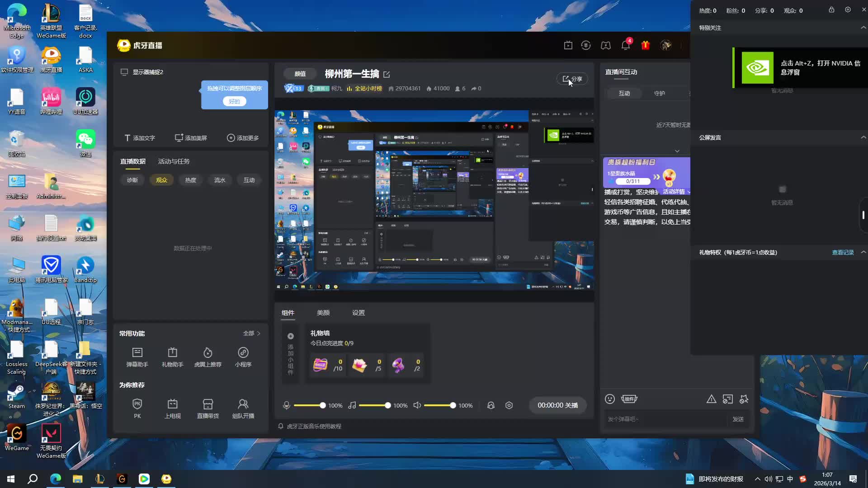Click the red gift box icon
Image resolution: width=868 pixels, height=488 pixels.
pos(645,45)
